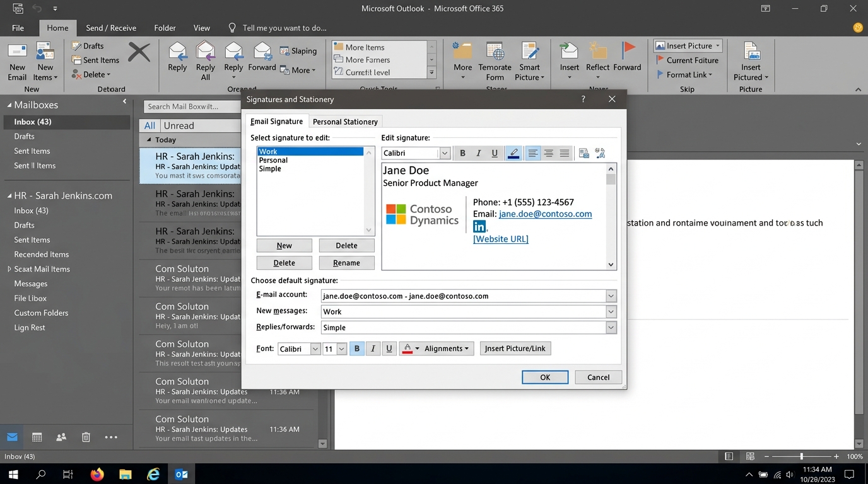Insert business card icon in signature toolbar
The width and height of the screenshot is (868, 484).
click(x=584, y=153)
